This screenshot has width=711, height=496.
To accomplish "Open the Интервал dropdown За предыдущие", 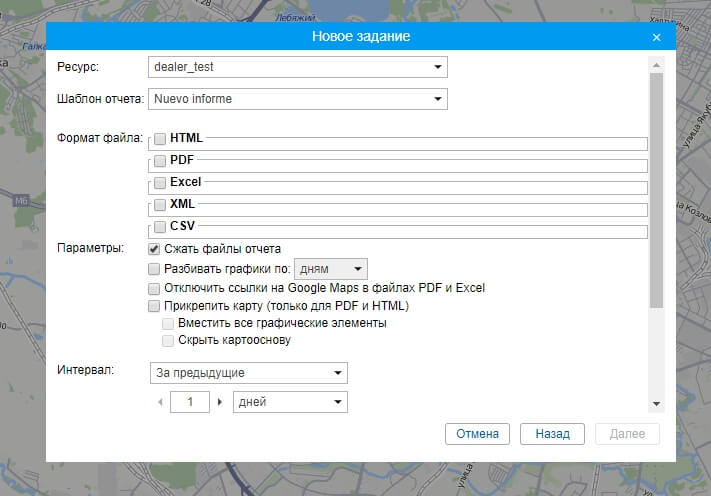I will click(x=248, y=374).
